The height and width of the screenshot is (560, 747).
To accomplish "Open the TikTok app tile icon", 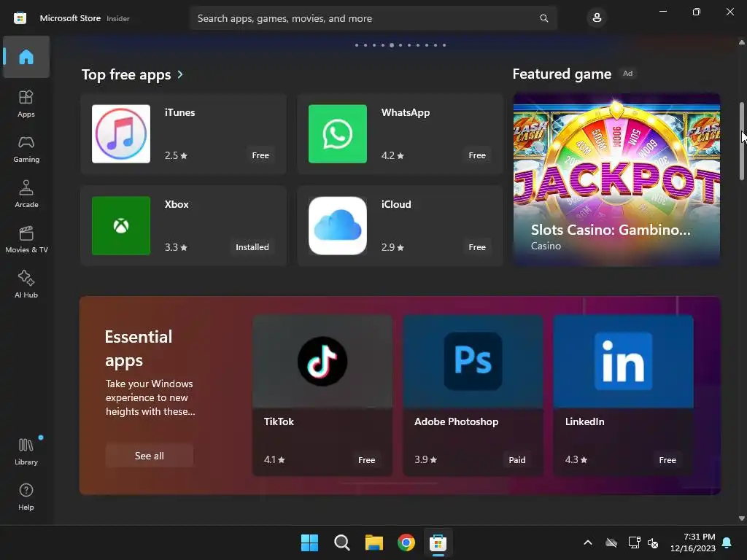I will [322, 361].
